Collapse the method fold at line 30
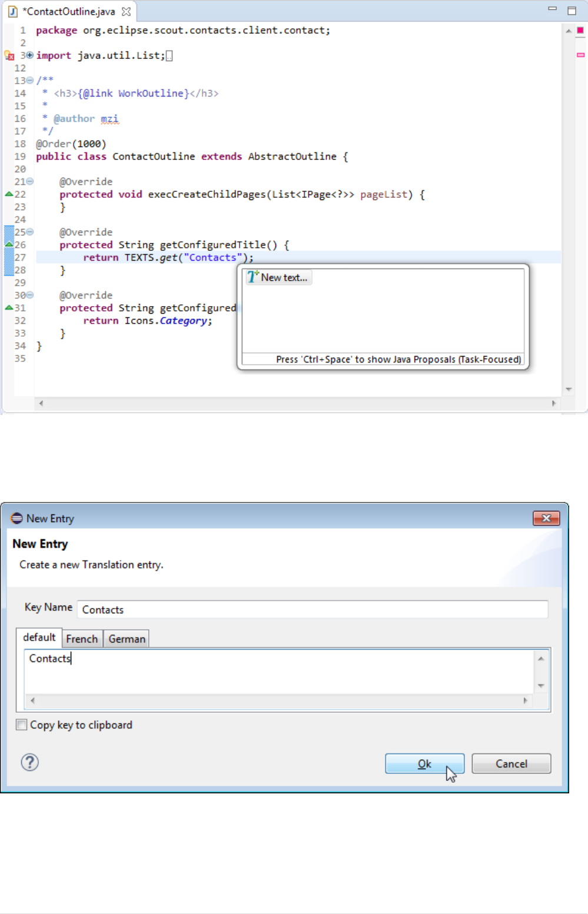588x914 pixels. coord(29,295)
